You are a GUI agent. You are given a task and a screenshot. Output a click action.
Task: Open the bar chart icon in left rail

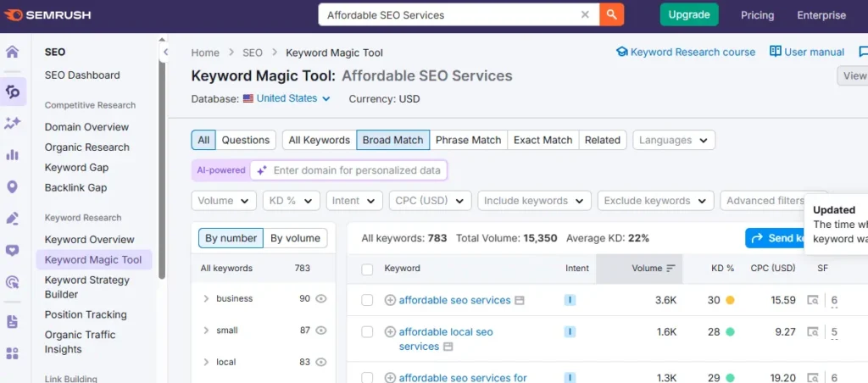(12, 155)
